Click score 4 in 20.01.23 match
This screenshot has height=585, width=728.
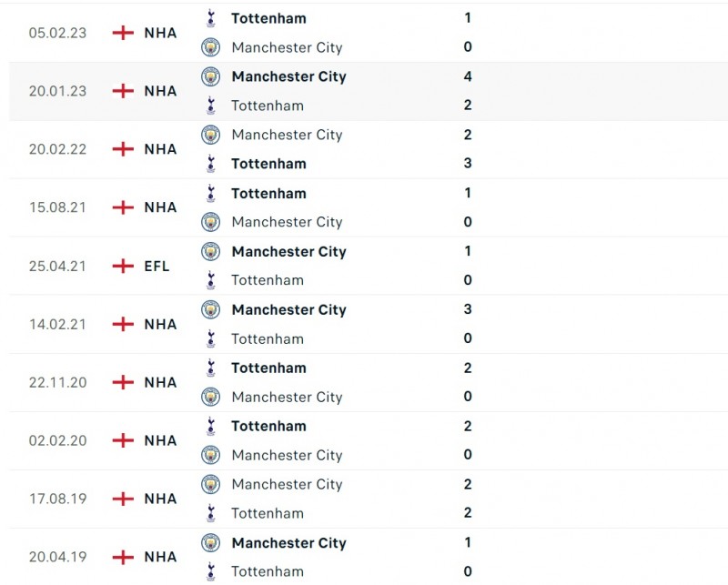click(468, 76)
